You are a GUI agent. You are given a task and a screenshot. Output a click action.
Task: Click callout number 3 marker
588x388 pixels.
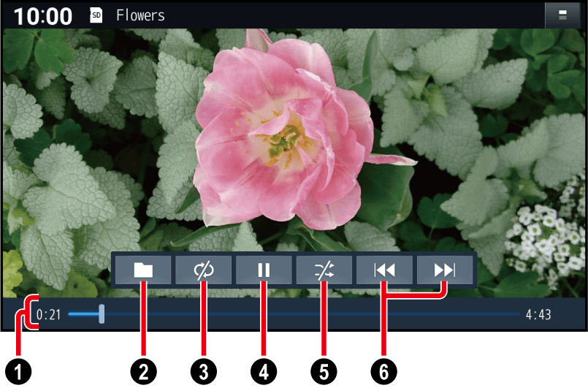[204, 372]
